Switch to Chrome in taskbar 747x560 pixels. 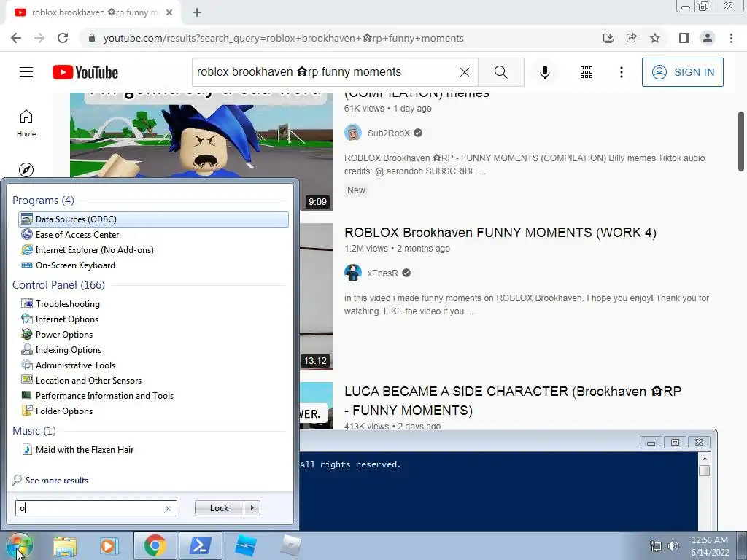pyautogui.click(x=155, y=545)
